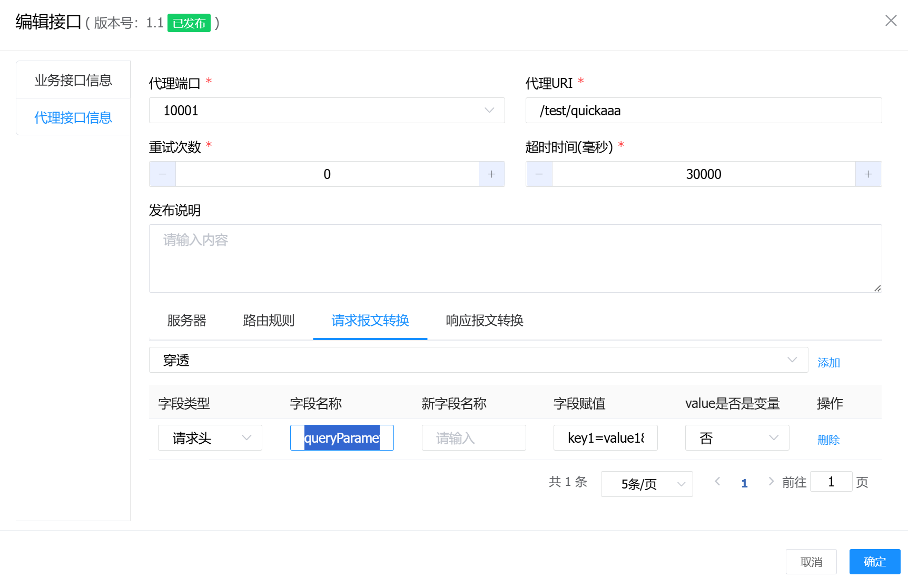Open the 路由规则 tab

tap(268, 321)
